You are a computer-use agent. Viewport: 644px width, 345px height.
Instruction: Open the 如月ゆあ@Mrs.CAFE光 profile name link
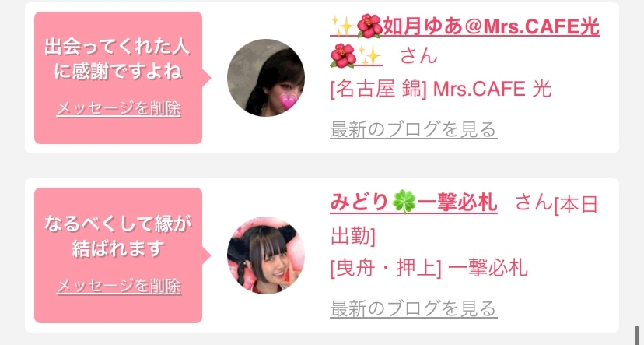click(465, 41)
